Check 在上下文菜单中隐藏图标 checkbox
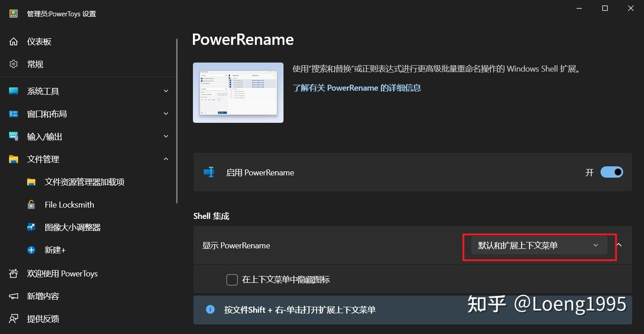This screenshot has height=334, width=644. pyautogui.click(x=232, y=280)
